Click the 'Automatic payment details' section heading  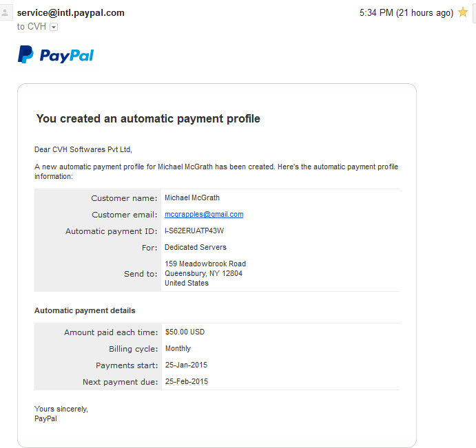pyautogui.click(x=85, y=310)
